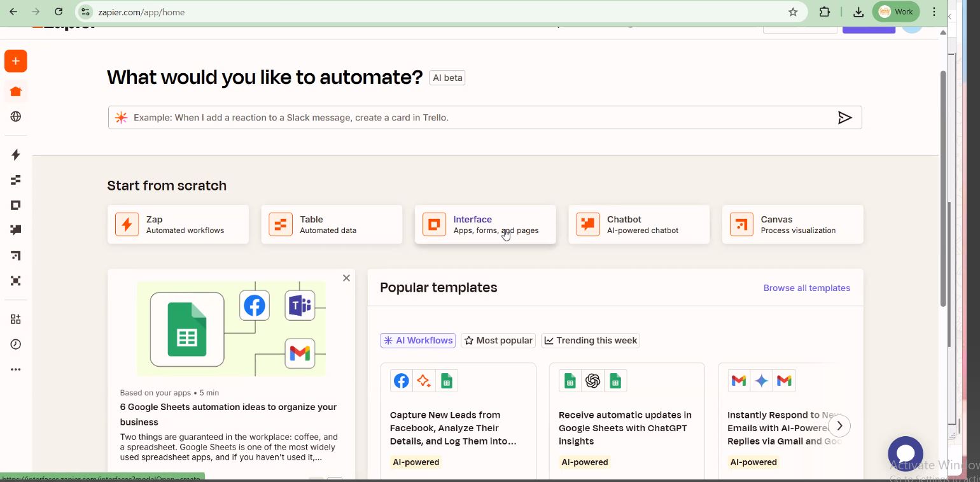
Task: Open 'Capture New Leads from Facebook' template
Action: [458, 422]
